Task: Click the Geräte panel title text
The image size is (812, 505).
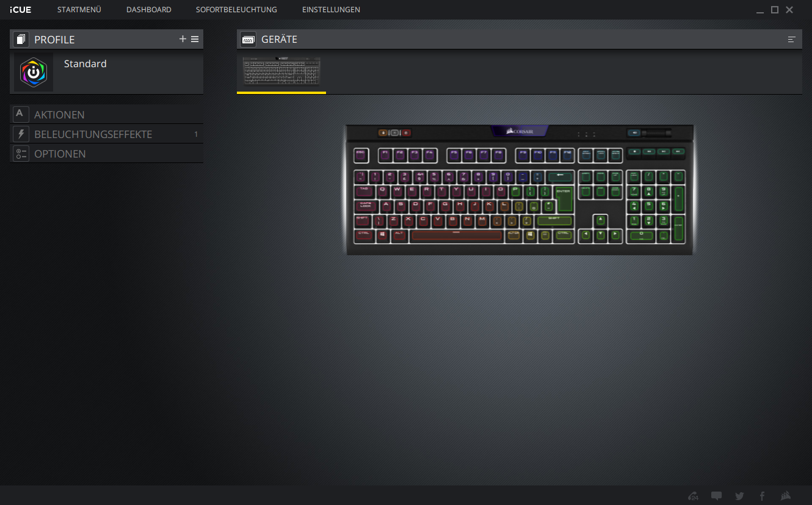Action: point(279,39)
